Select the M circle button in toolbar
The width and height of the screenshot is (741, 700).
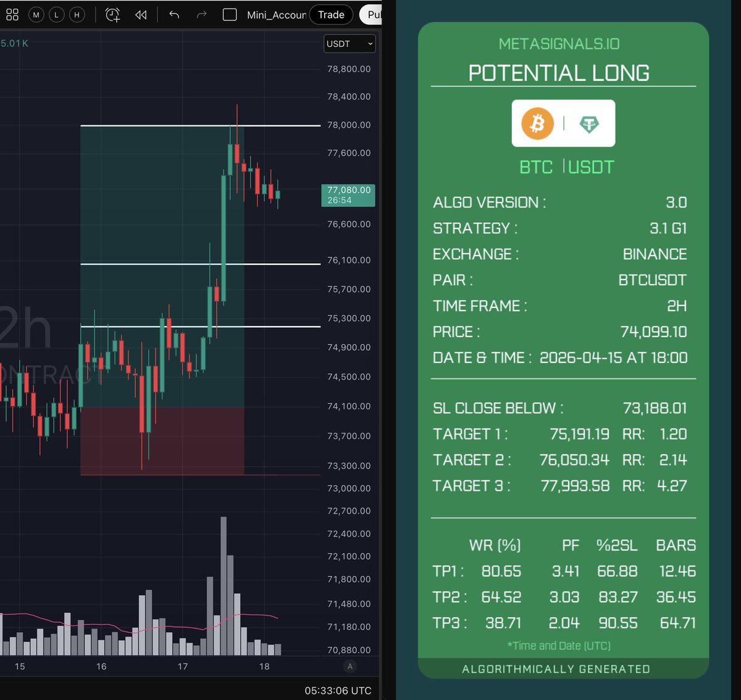(36, 15)
